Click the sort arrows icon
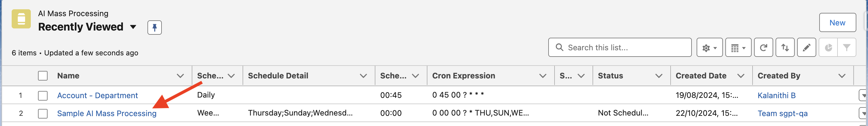This screenshot has height=126, width=868. click(785, 48)
